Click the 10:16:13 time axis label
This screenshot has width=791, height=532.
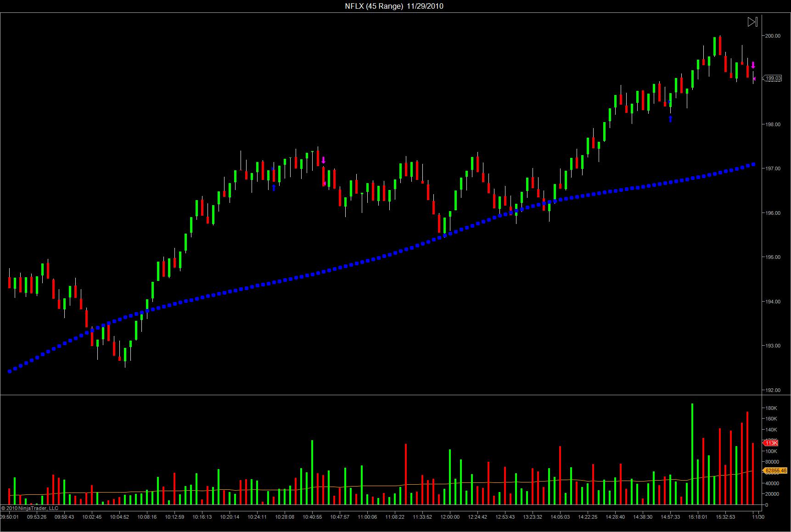[202, 517]
